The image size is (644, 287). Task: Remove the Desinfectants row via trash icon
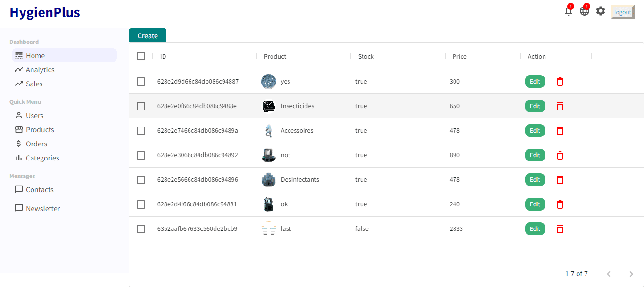click(560, 180)
